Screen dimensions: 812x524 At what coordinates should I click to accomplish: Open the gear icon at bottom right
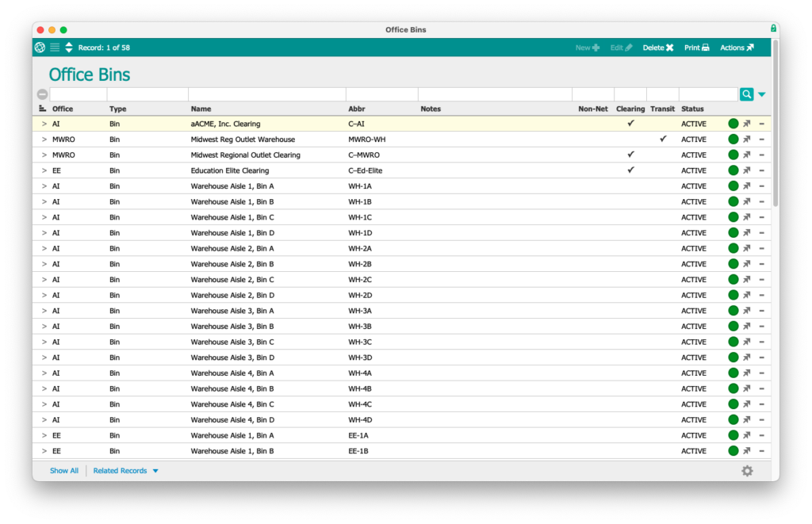click(747, 470)
